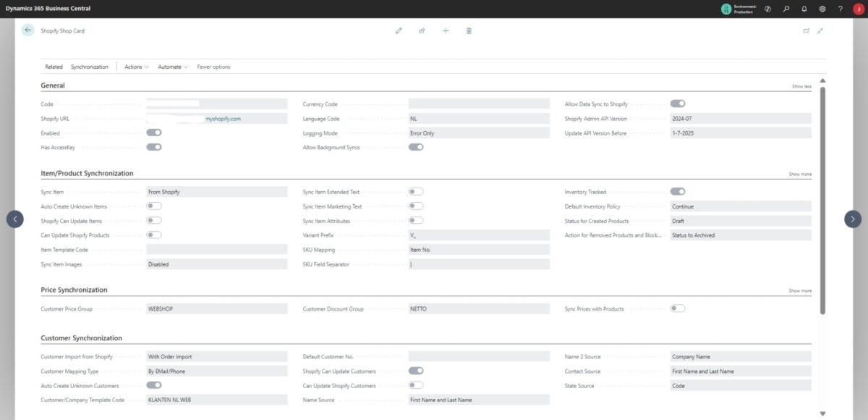
Task: Click the page vertical scrollbar
Action: (822, 200)
